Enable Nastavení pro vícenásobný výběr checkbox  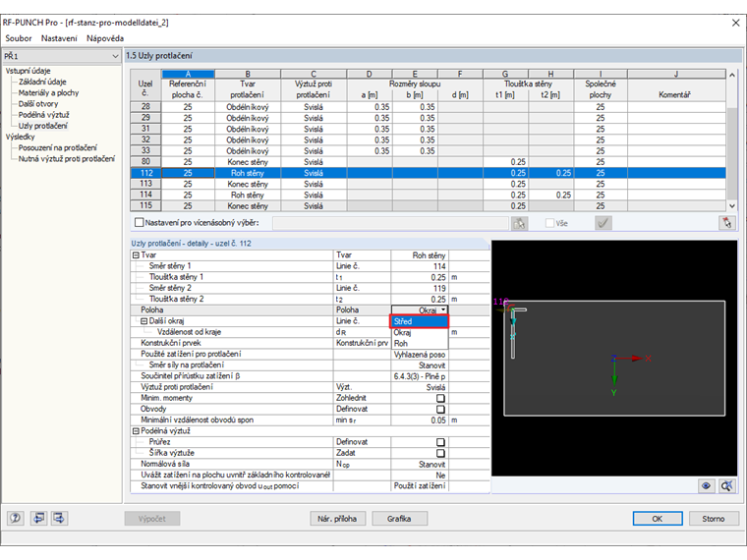(140, 222)
